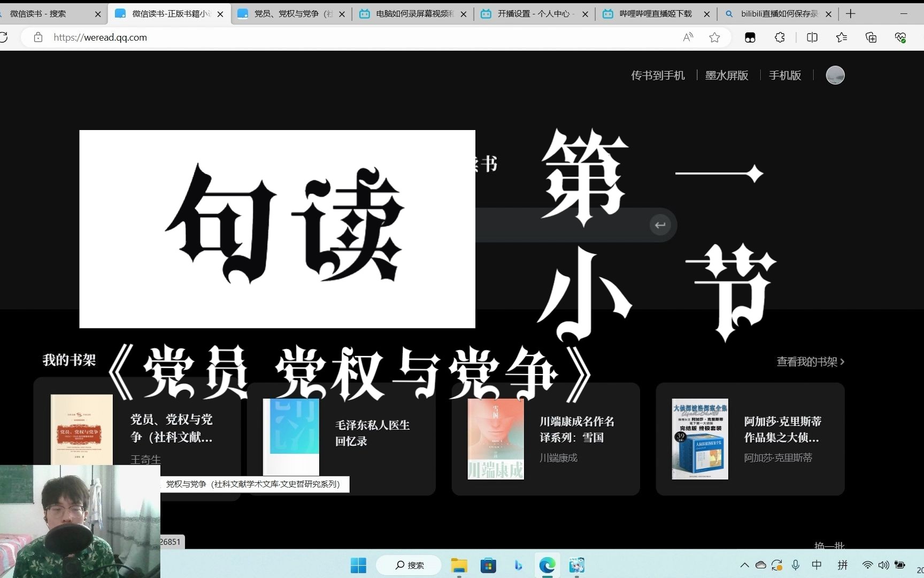This screenshot has height=578, width=924.
Task: Add this page to favorites star
Action: click(714, 37)
